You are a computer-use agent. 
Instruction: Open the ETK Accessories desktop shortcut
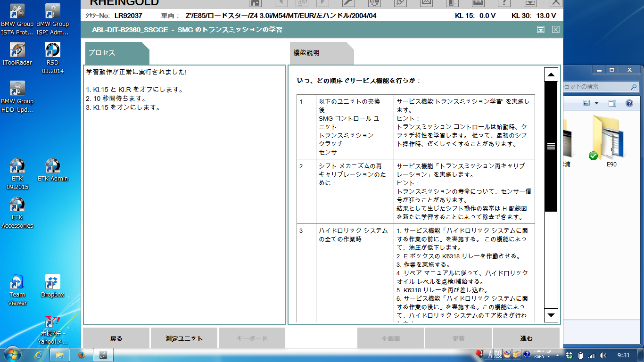point(17,213)
